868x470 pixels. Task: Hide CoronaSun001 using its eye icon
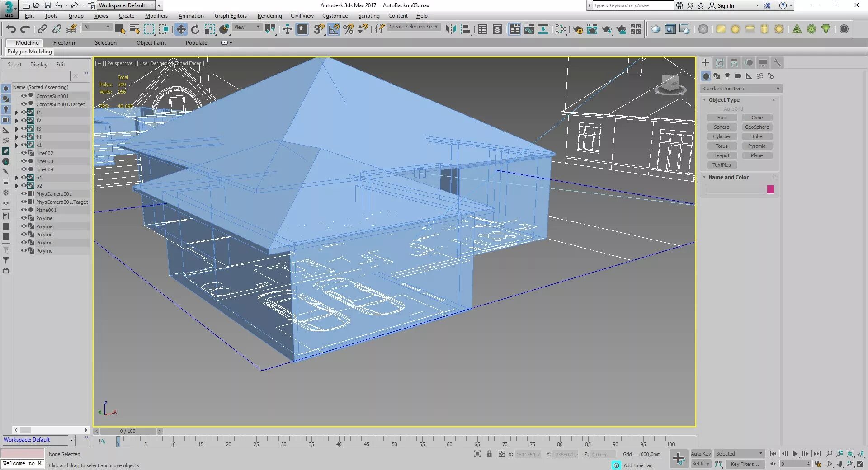[24, 96]
